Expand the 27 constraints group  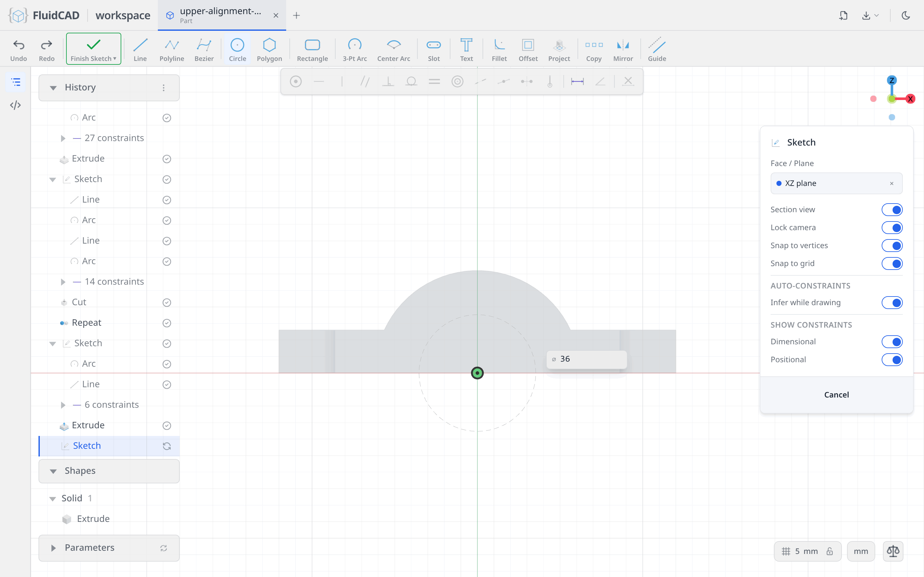[63, 138]
